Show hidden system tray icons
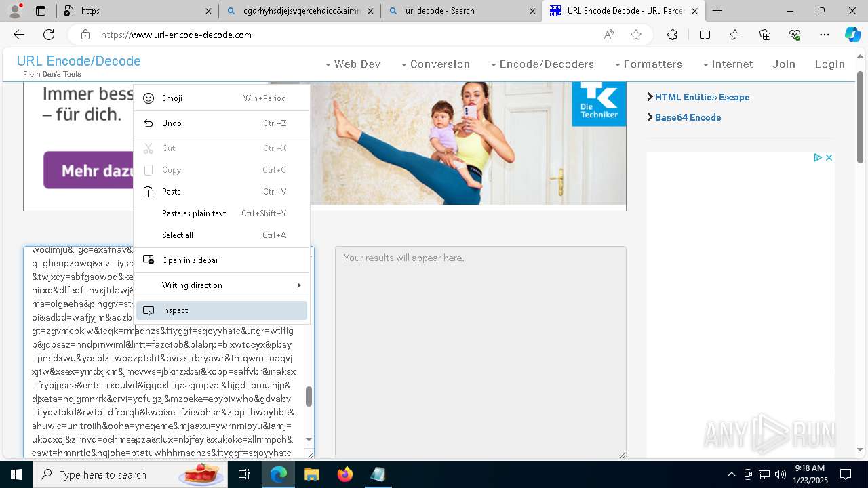Screen dimensions: 868x488 (x=731, y=474)
